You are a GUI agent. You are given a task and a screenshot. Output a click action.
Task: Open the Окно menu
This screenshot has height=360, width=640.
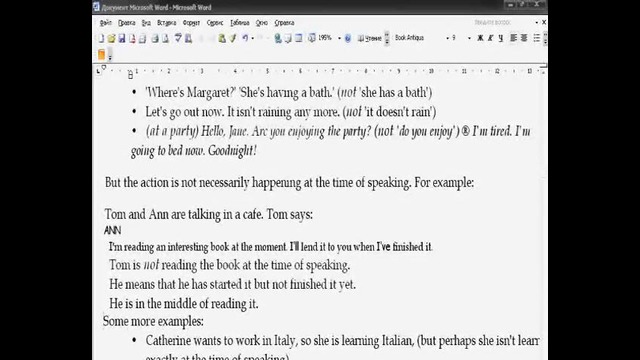pos(262,23)
